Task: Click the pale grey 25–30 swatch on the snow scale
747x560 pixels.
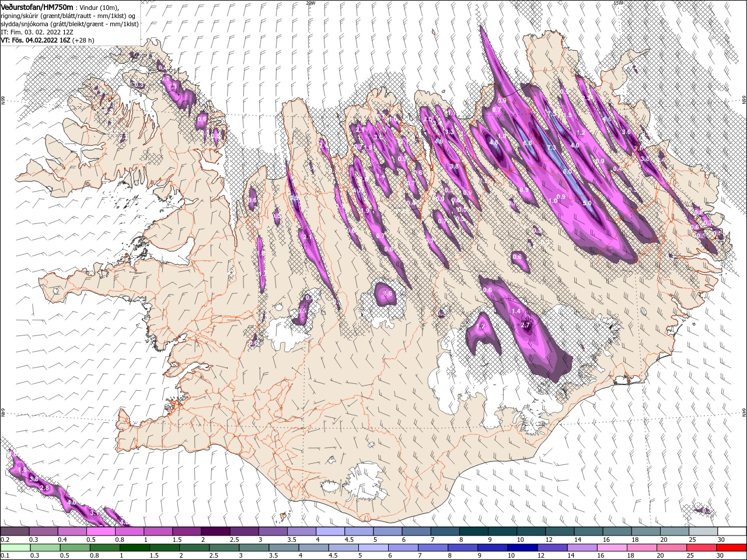Action: point(704,531)
